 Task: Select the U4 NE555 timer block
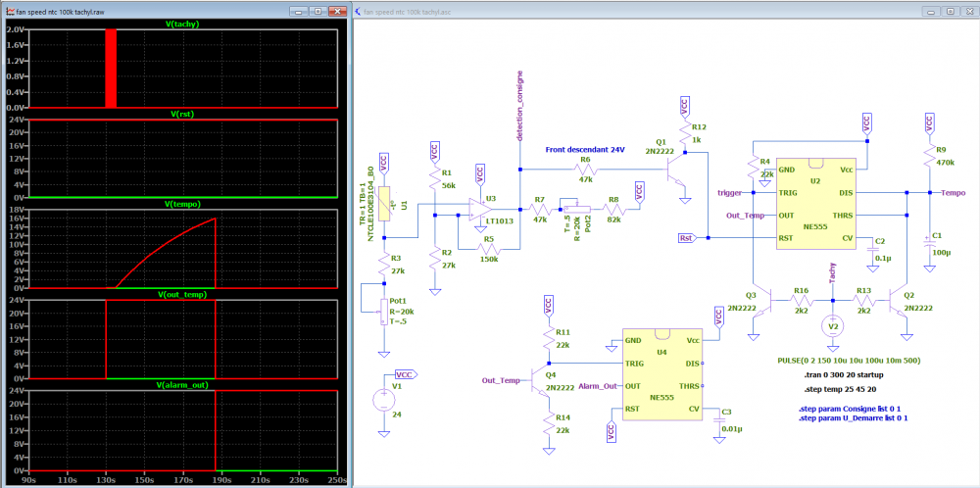pyautogui.click(x=662, y=374)
